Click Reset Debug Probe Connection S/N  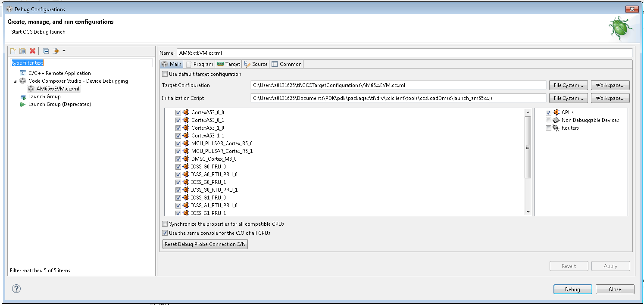(205, 244)
